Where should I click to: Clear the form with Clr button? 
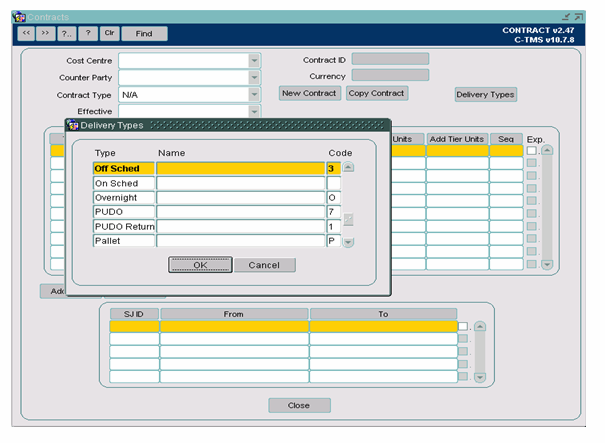tap(110, 34)
